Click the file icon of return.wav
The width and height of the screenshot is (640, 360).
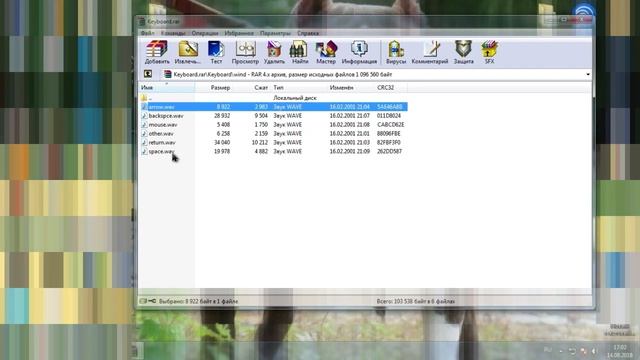(144, 142)
